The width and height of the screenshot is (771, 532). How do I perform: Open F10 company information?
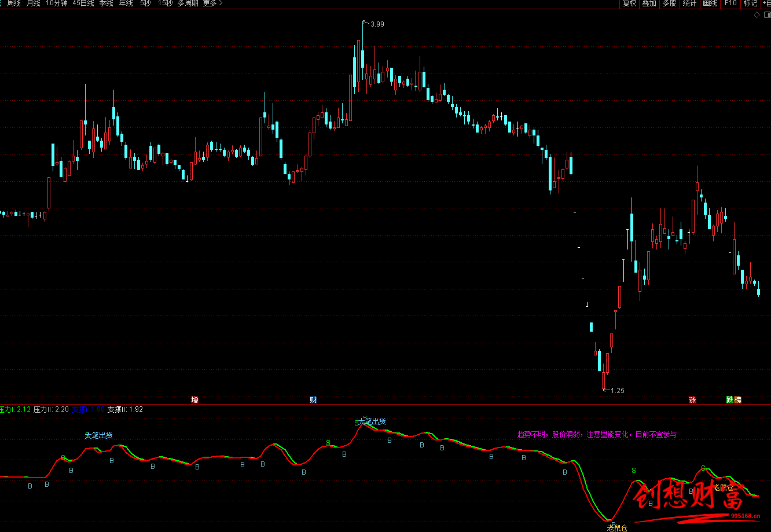point(730,3)
